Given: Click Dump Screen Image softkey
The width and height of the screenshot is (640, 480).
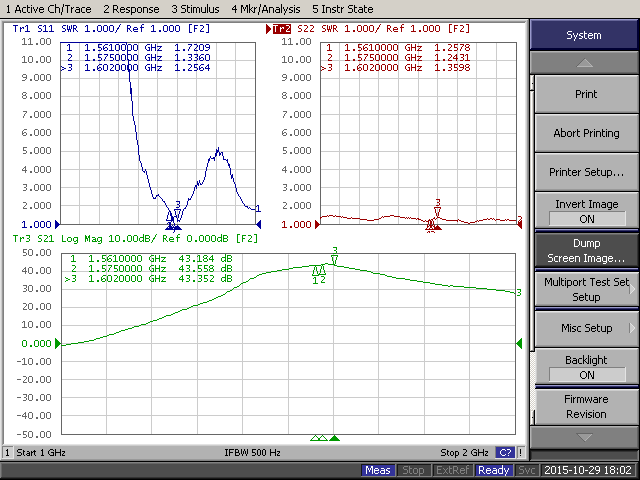Looking at the screenshot, I should click(x=586, y=250).
